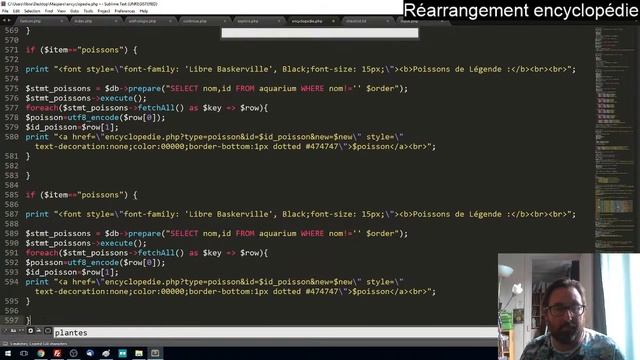Click the minimap code overview
This screenshot has width=640, height=360.
click(x=614, y=139)
